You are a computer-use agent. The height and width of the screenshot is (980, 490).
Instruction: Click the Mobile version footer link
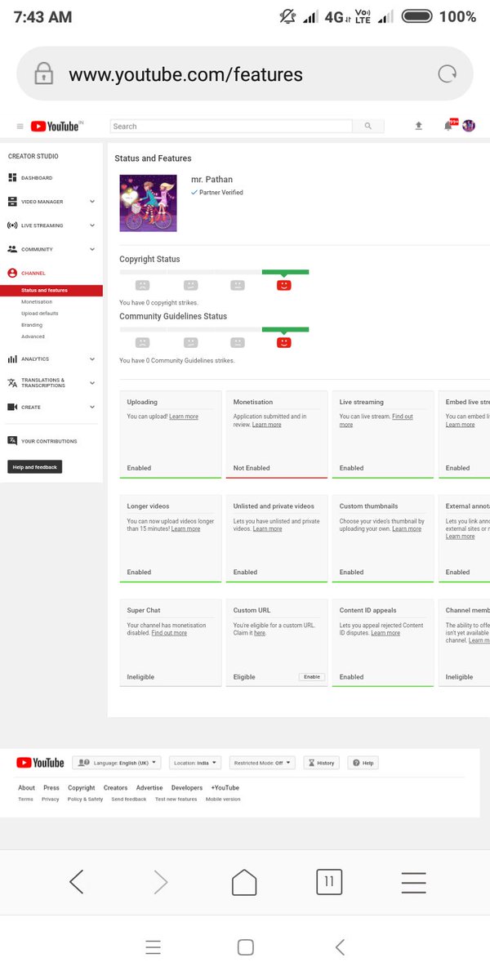click(x=223, y=800)
